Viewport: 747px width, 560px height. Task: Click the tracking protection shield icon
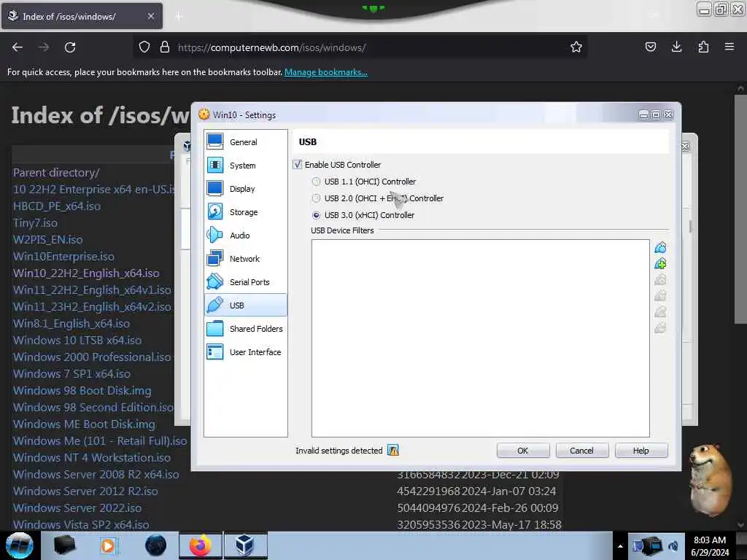pos(144,47)
